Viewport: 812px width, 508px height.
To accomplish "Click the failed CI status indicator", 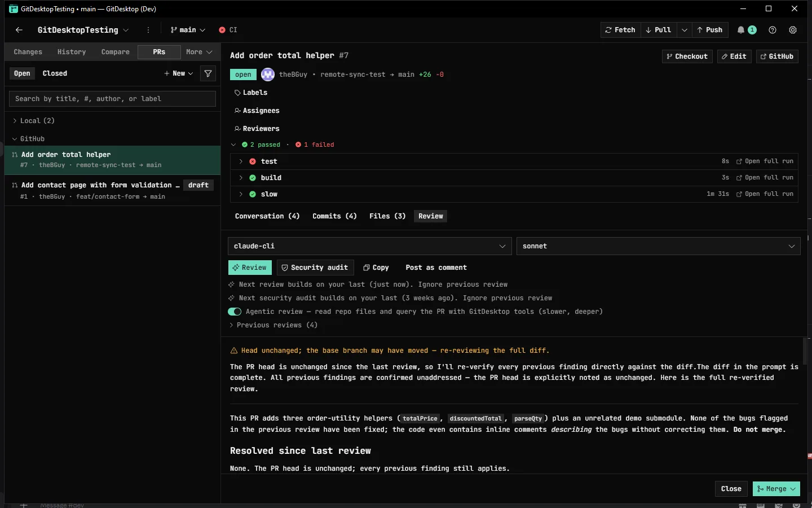I will point(228,30).
